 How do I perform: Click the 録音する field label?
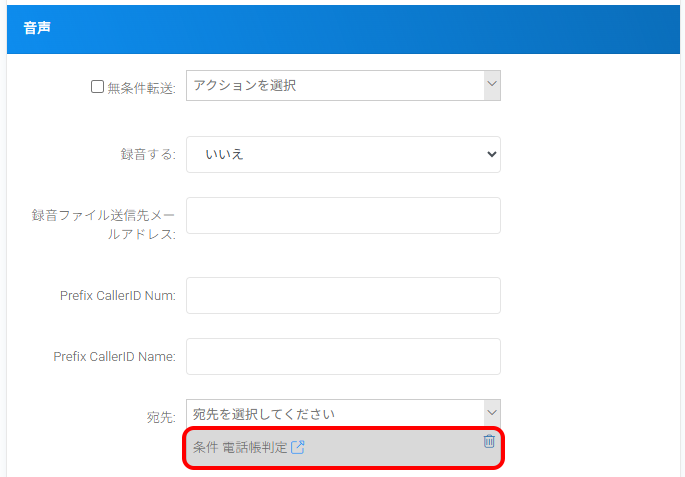[147, 155]
